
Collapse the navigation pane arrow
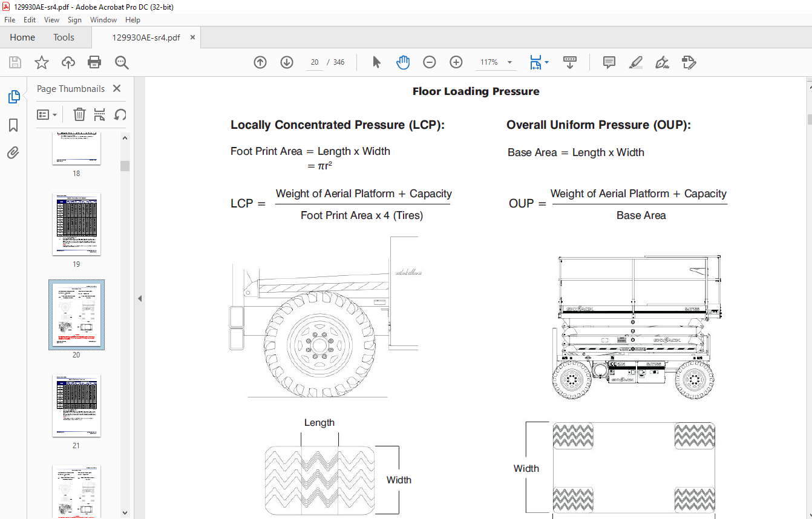pos(140,298)
